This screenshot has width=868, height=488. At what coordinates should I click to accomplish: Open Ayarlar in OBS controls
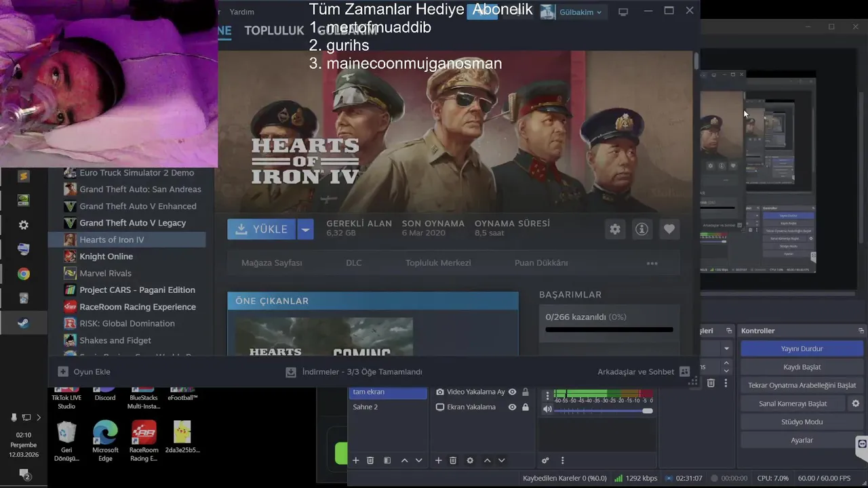click(x=802, y=440)
